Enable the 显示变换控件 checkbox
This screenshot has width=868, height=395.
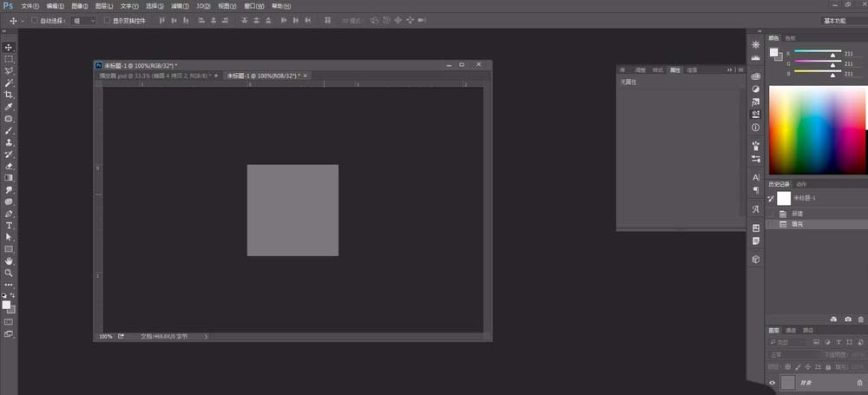click(108, 21)
